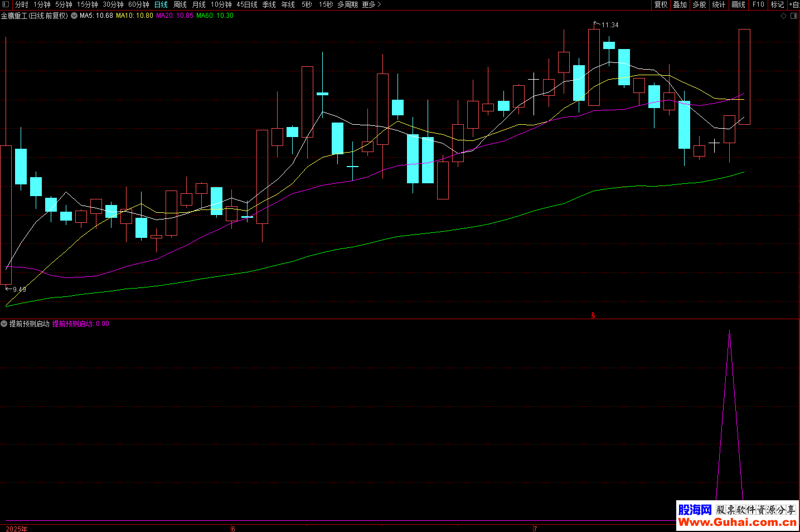Expand the 更多 periods list

(x=372, y=4)
